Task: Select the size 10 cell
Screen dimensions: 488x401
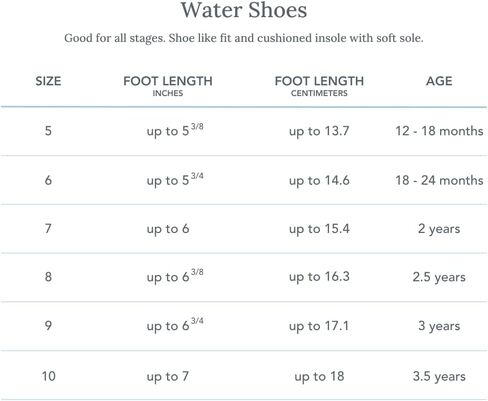Action: pyautogui.click(x=49, y=376)
